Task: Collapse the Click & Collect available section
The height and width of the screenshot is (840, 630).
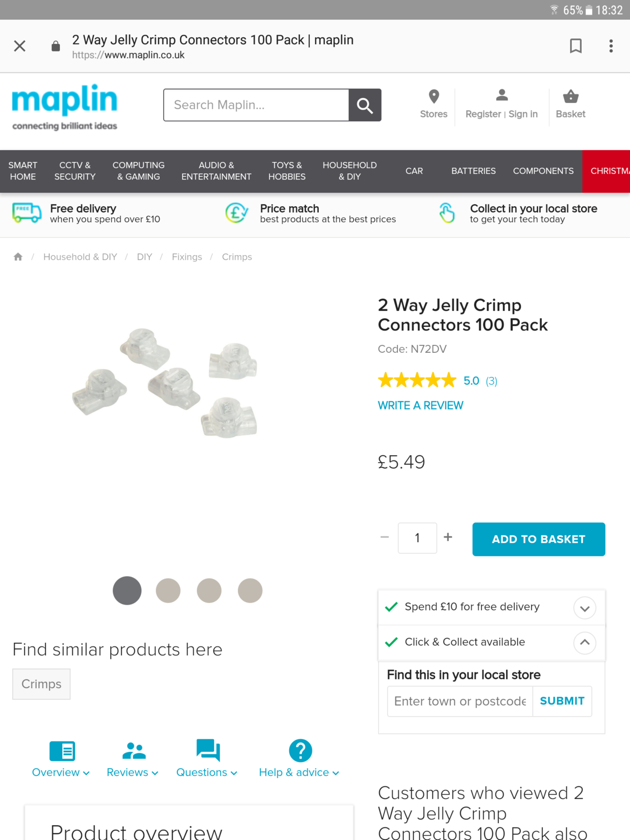Action: tap(584, 643)
